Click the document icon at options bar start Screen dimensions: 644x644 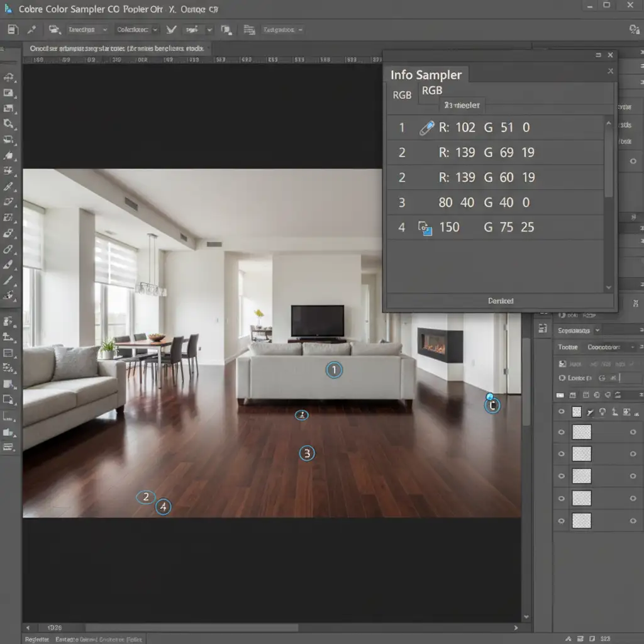click(x=13, y=30)
